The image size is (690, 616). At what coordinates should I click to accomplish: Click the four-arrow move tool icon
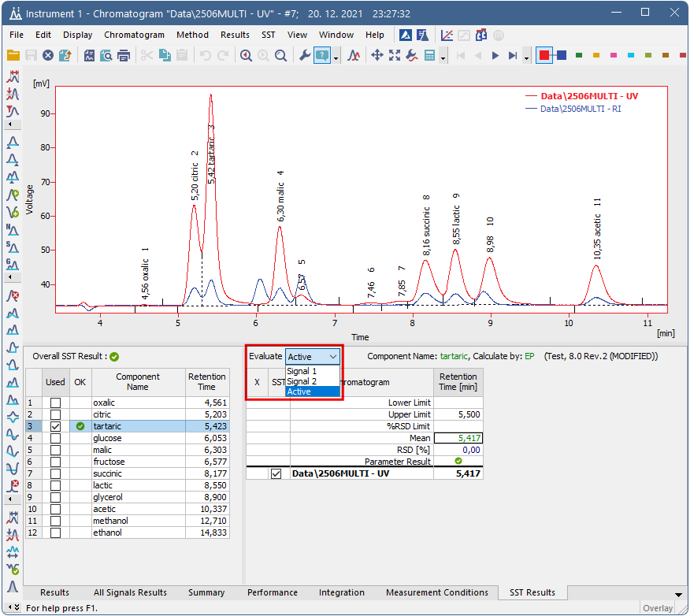377,55
